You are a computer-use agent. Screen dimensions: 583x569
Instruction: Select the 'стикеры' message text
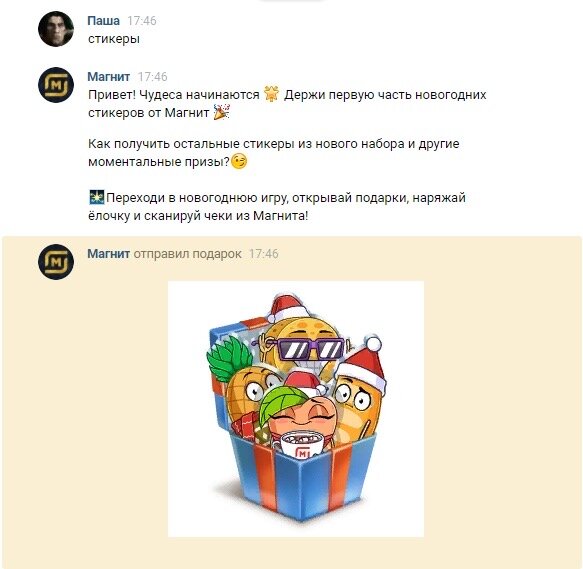tap(114, 39)
